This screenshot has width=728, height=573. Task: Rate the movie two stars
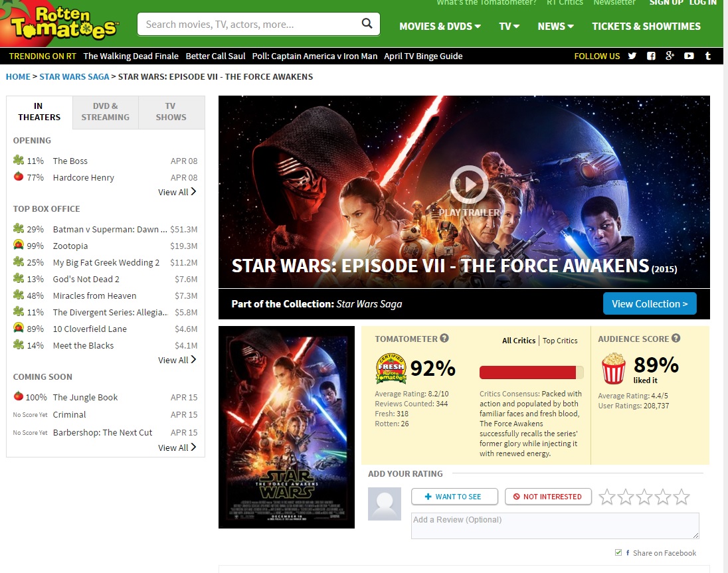pyautogui.click(x=626, y=497)
